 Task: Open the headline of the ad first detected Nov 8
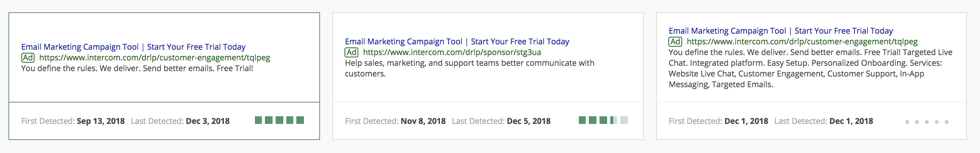coord(457,42)
